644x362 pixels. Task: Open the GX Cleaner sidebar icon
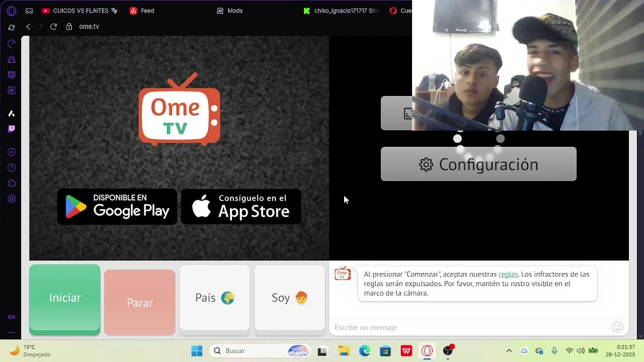(x=12, y=59)
